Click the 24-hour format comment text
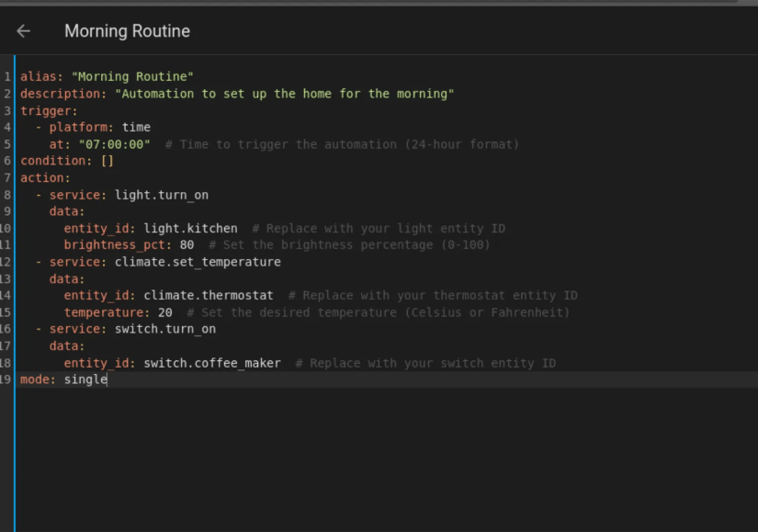Screen dimensions: 758x532 click(342, 144)
